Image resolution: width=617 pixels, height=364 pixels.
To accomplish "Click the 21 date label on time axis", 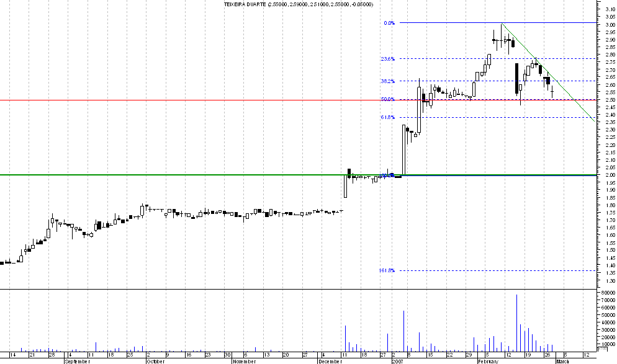I will click(32, 355).
